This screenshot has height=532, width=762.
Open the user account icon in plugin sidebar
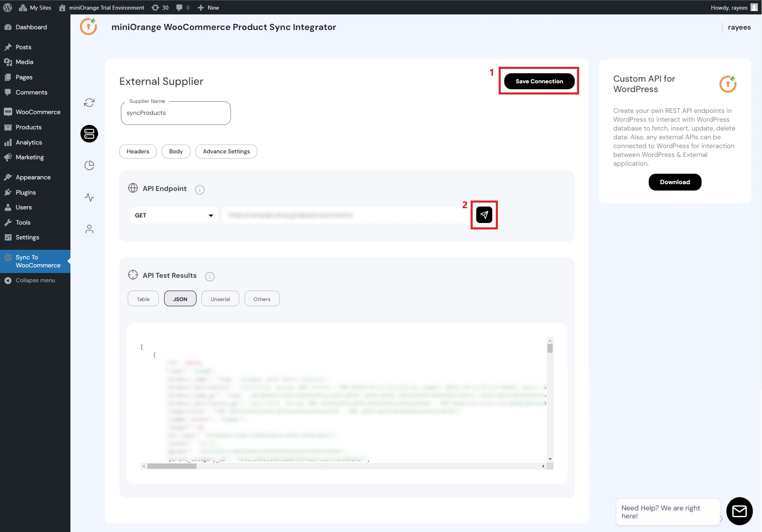click(89, 229)
